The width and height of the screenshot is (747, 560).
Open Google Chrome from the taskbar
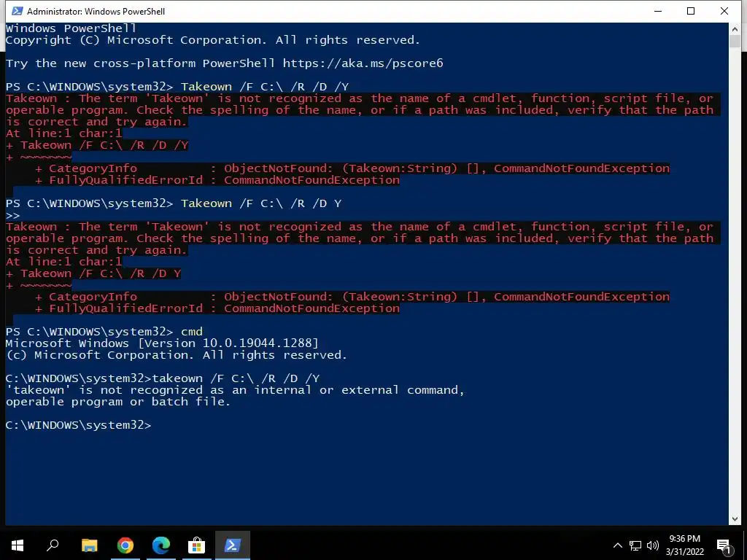click(x=125, y=545)
